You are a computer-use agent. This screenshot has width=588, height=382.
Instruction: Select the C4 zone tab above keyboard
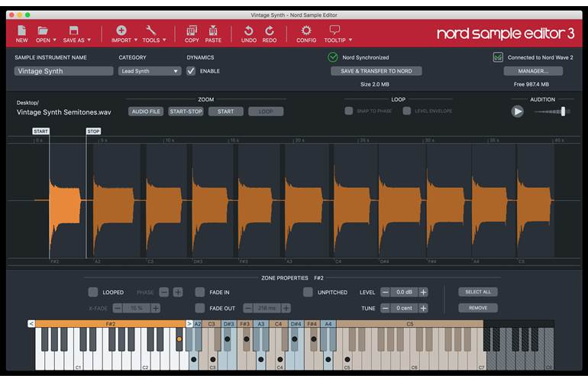point(278,323)
